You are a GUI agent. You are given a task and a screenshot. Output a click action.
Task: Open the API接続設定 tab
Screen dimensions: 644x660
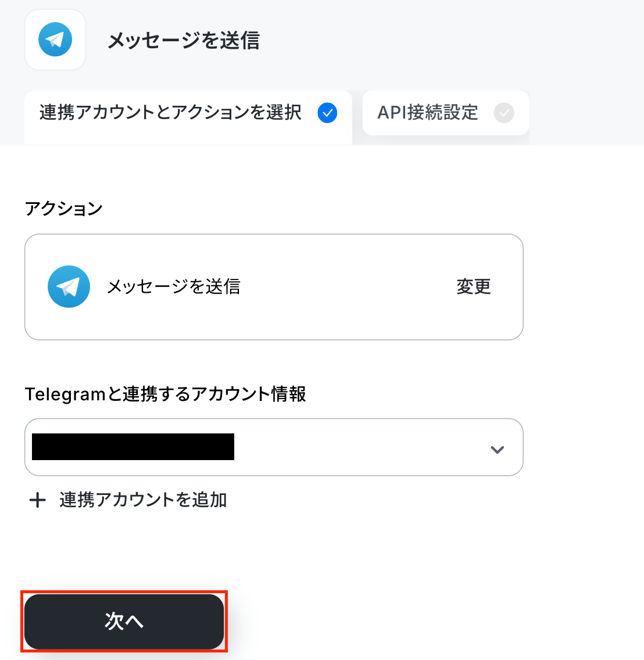[x=446, y=113]
